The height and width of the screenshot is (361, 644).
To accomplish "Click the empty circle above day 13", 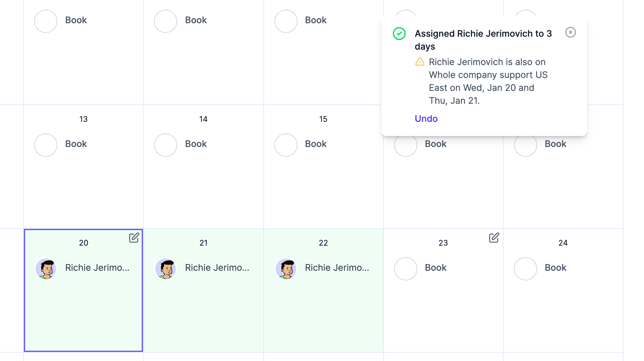I will [x=46, y=21].
